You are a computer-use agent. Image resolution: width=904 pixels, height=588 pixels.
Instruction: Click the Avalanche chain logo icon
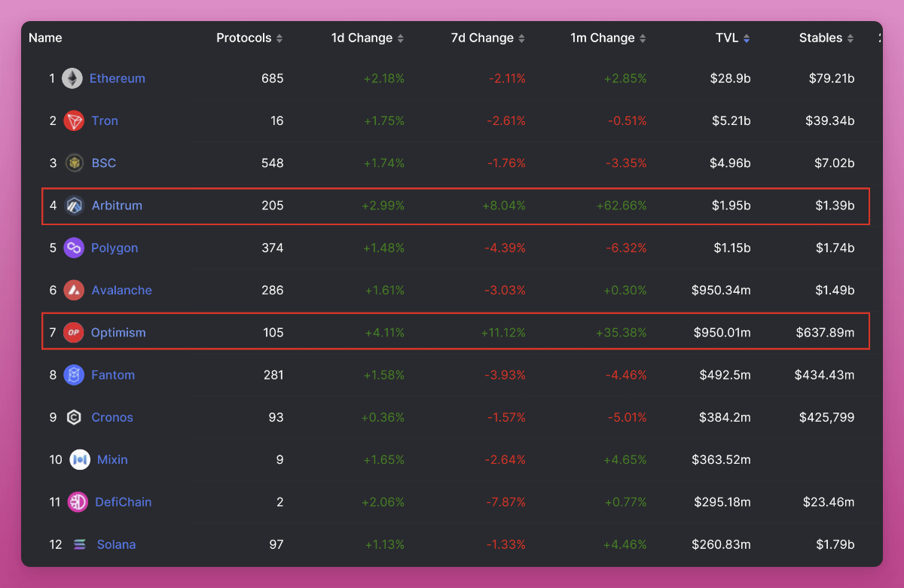pos(74,290)
